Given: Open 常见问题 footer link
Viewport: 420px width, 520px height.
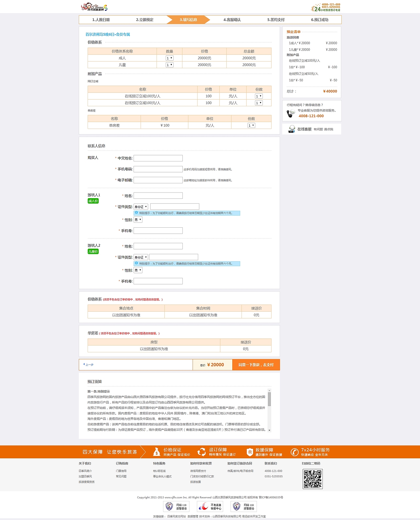Looking at the screenshot, I should click(x=121, y=476).
